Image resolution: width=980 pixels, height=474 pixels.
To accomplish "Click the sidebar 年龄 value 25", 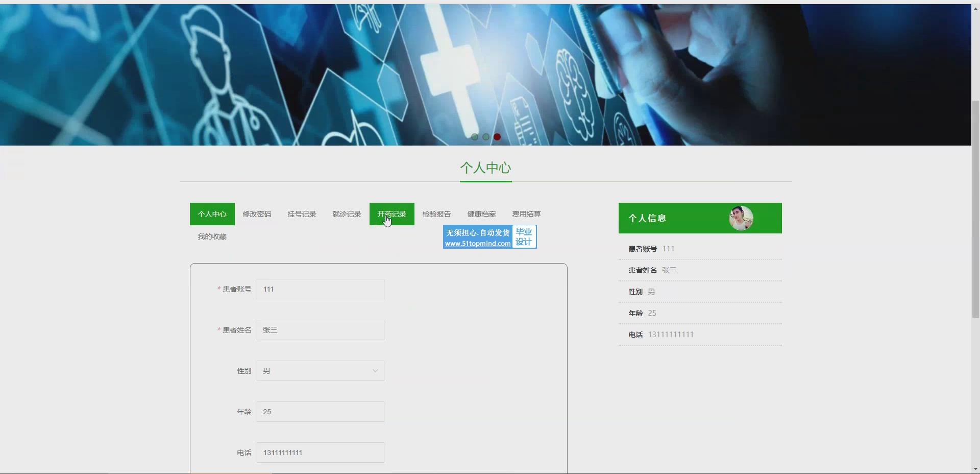I will (x=652, y=313).
